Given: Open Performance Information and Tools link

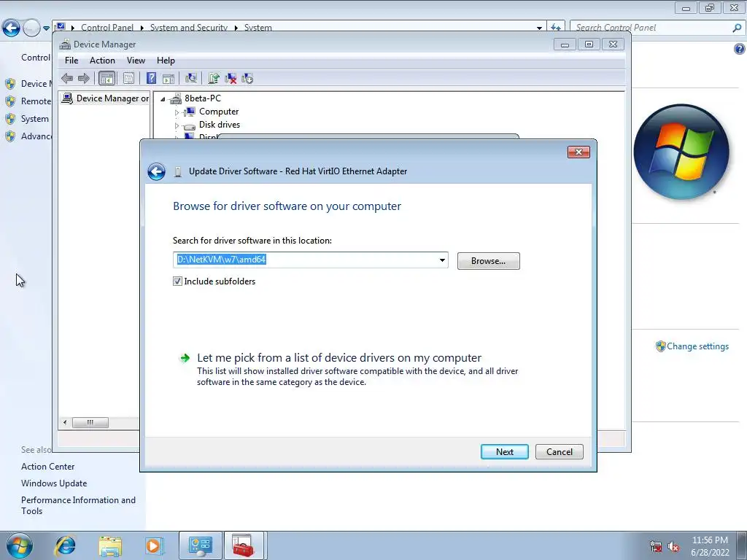Looking at the screenshot, I should point(78,505).
